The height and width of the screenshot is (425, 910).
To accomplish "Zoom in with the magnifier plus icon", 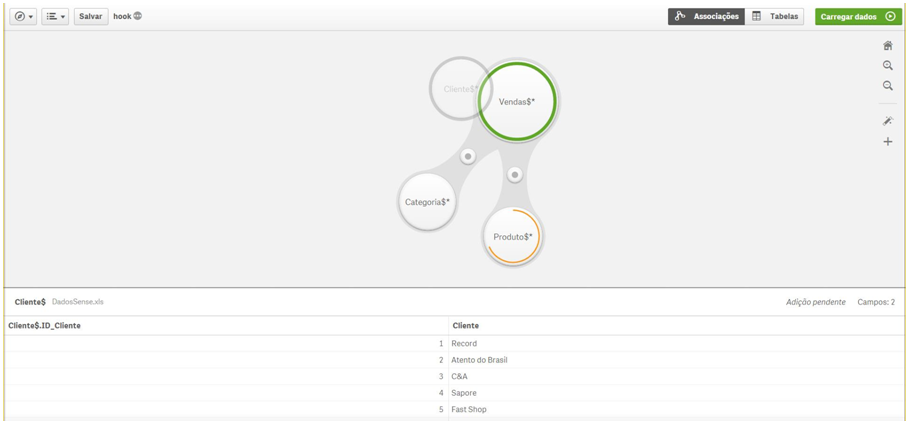I will tap(887, 66).
